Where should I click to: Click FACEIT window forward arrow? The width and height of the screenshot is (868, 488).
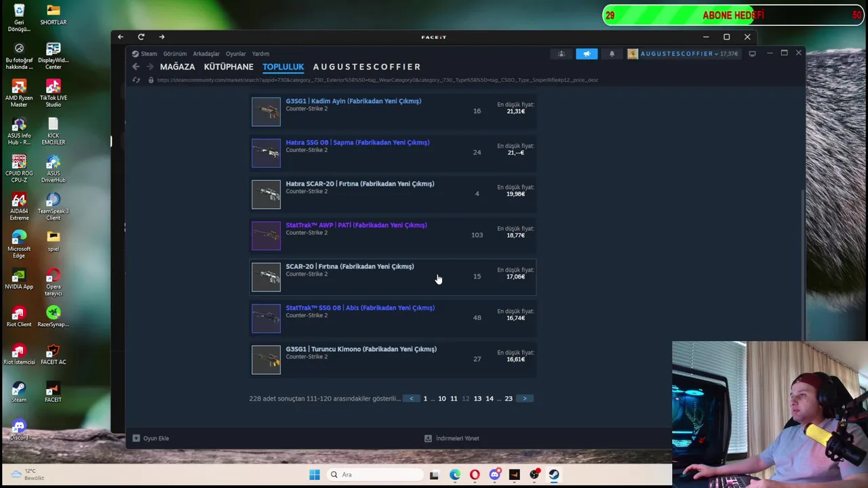(x=161, y=37)
